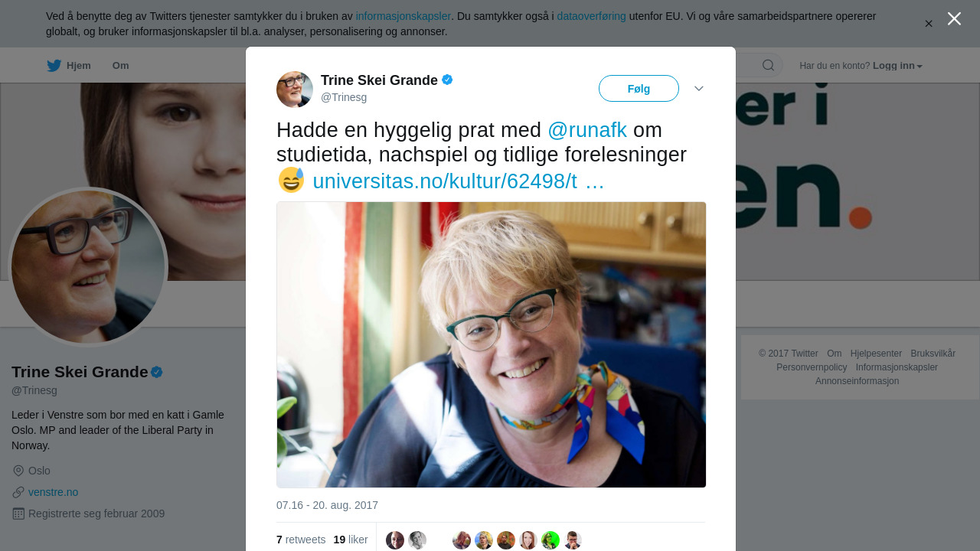Go to Hjem in top navigation
This screenshot has height=551, width=980.
[78, 66]
